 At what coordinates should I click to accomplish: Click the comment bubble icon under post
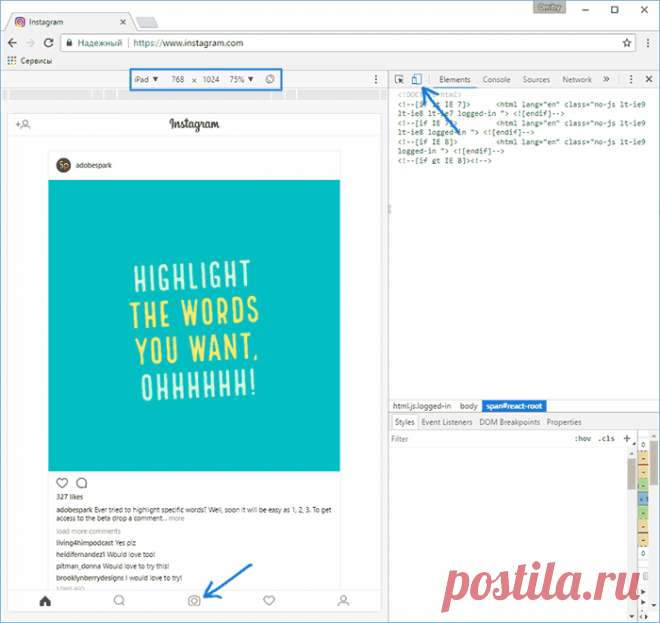tap(82, 482)
